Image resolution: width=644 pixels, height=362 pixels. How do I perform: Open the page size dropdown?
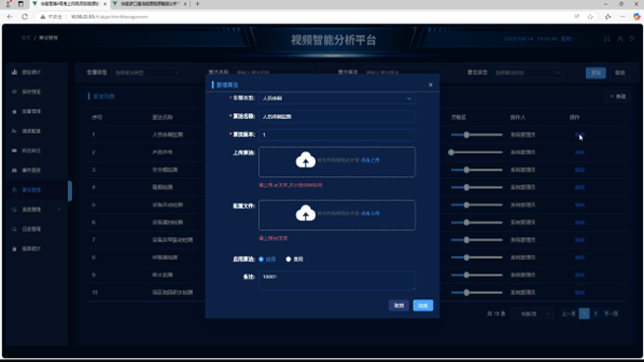[x=533, y=314]
